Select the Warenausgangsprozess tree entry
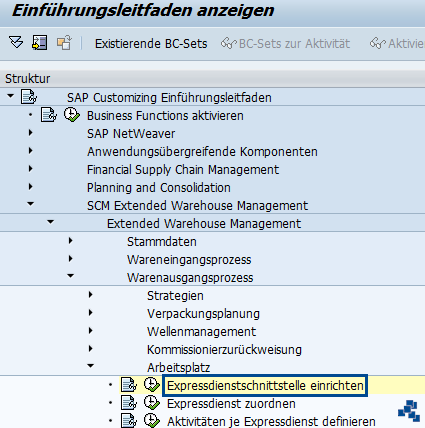425x428 pixels. (x=190, y=278)
